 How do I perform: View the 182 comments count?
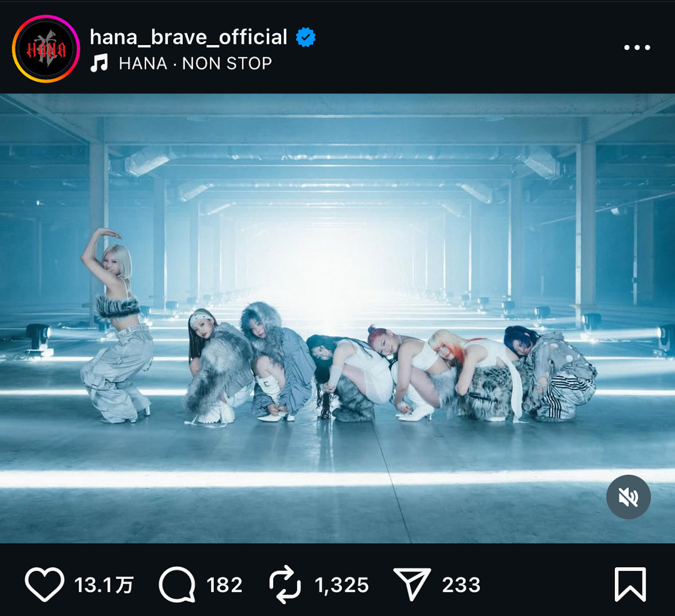pyautogui.click(x=224, y=585)
